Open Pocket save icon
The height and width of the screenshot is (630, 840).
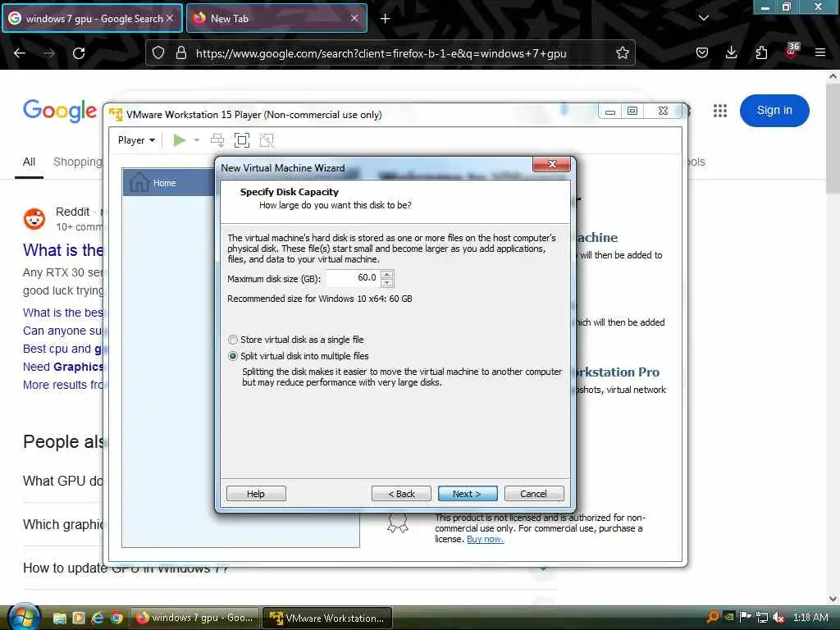click(702, 53)
